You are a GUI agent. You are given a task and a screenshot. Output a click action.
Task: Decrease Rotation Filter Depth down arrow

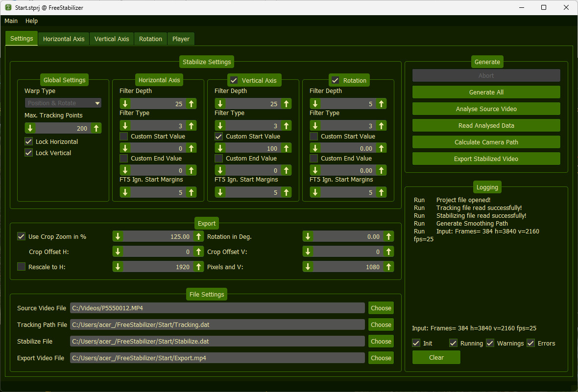click(315, 104)
